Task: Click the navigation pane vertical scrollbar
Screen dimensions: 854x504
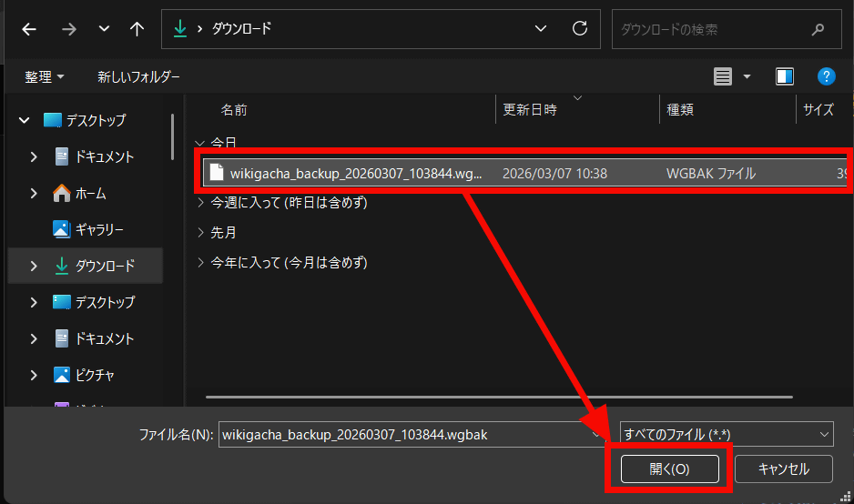Action: coord(172,136)
